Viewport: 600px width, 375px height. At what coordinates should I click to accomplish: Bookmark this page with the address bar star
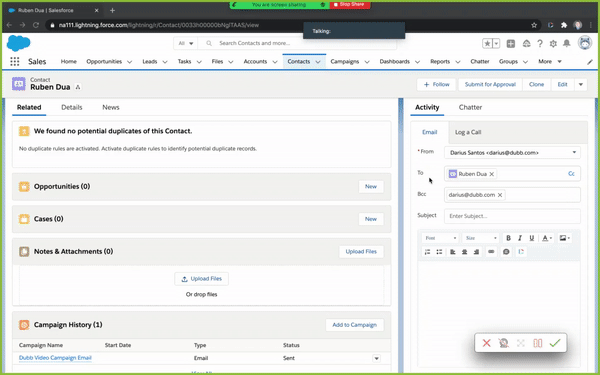(x=534, y=25)
